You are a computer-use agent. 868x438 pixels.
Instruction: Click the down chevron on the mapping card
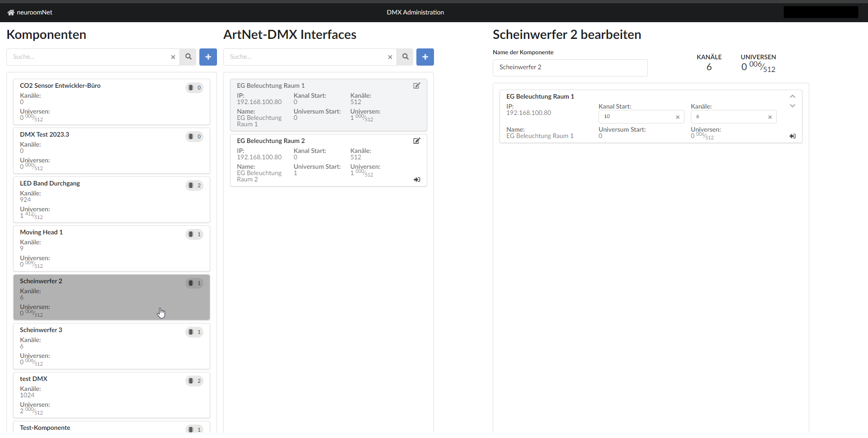(792, 105)
